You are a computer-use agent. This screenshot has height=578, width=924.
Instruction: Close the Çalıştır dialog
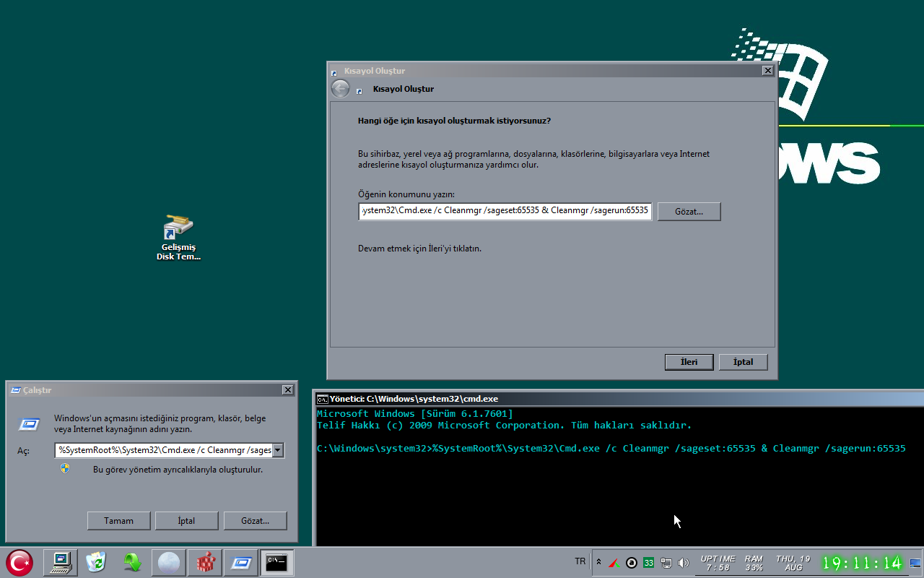pos(288,390)
